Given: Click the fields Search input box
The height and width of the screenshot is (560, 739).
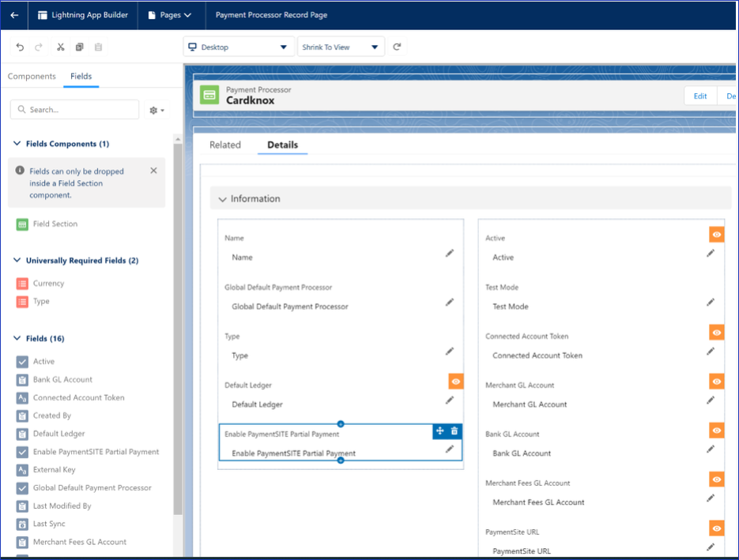Looking at the screenshot, I should tap(75, 110).
